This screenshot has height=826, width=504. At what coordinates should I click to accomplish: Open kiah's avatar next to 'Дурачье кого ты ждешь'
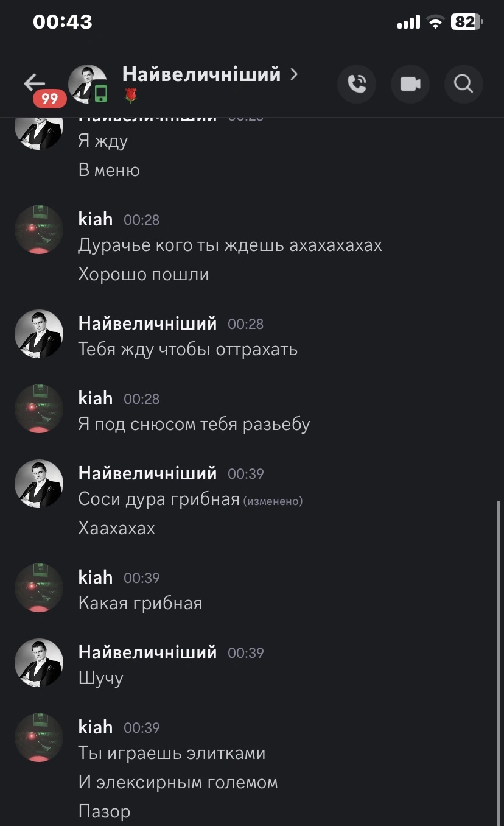39,230
